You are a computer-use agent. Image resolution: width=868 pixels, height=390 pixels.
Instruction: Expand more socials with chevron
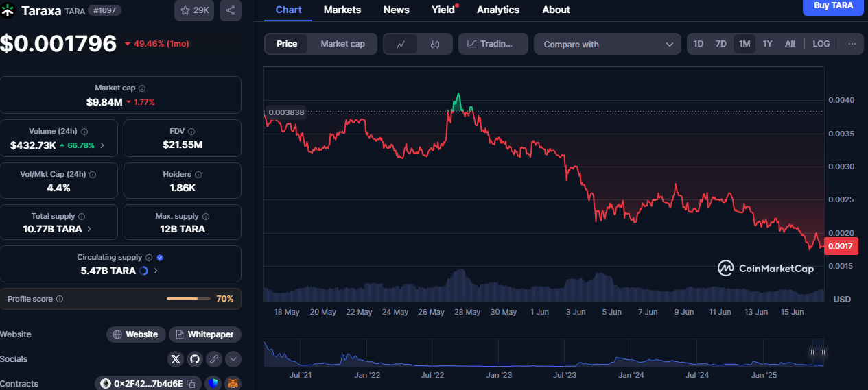click(x=233, y=358)
